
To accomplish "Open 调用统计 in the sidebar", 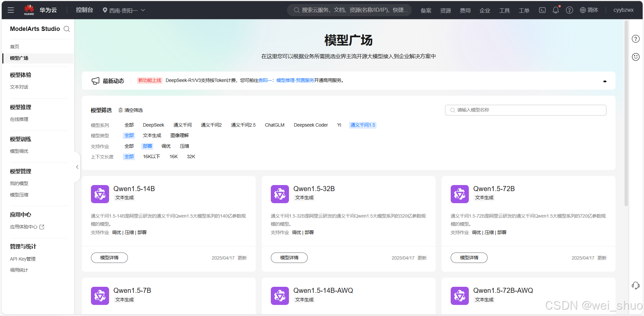I will [19, 270].
